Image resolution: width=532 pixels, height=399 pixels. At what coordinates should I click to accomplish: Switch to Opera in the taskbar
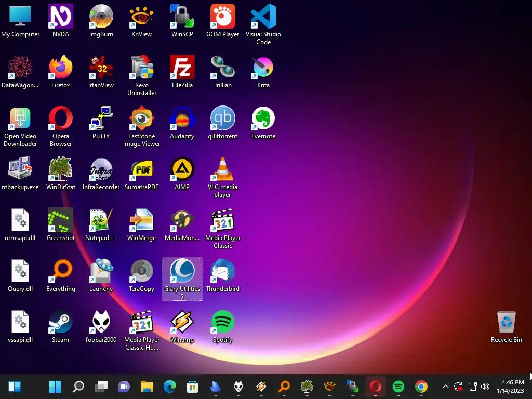375,387
